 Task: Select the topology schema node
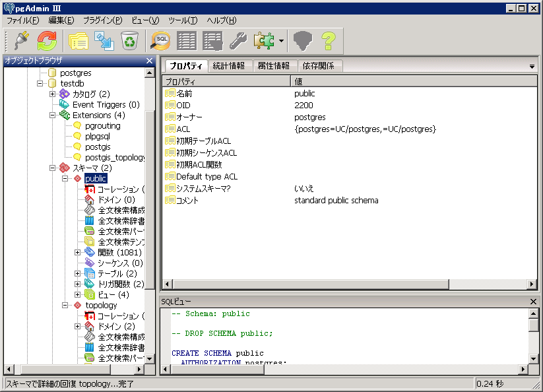tap(101, 305)
